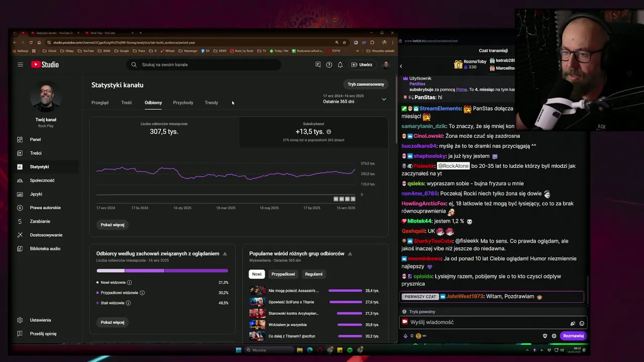Click Pokaż więcej under viewer behavior card
The width and height of the screenshot is (644, 362).
tap(112, 322)
